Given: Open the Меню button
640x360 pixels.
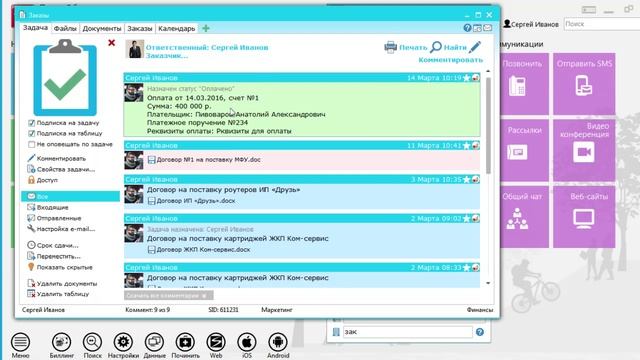Looking at the screenshot, I should click(x=20, y=345).
